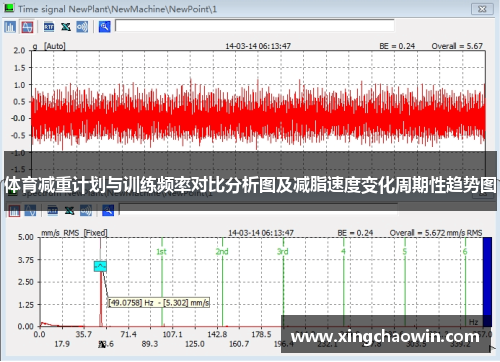Select the 1st harmonic marker line
Image resolution: width=500 pixels, height=362 pixels.
[x=162, y=282]
